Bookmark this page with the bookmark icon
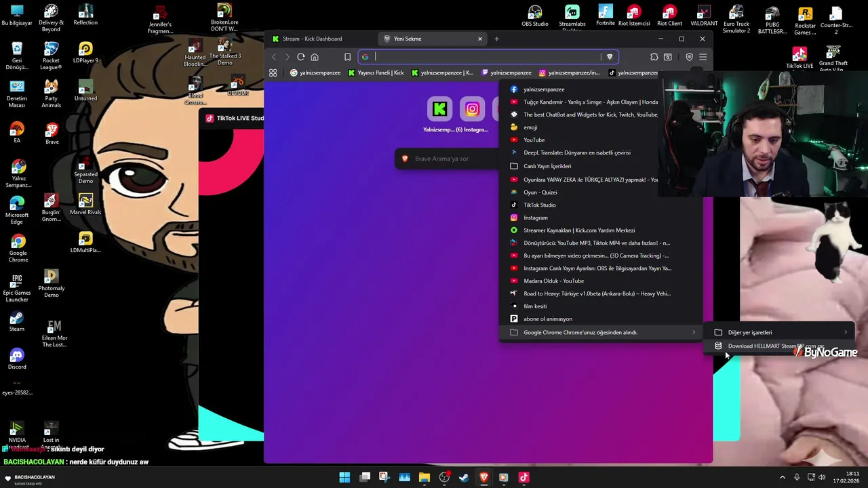This screenshot has height=488, width=868. pyautogui.click(x=347, y=57)
